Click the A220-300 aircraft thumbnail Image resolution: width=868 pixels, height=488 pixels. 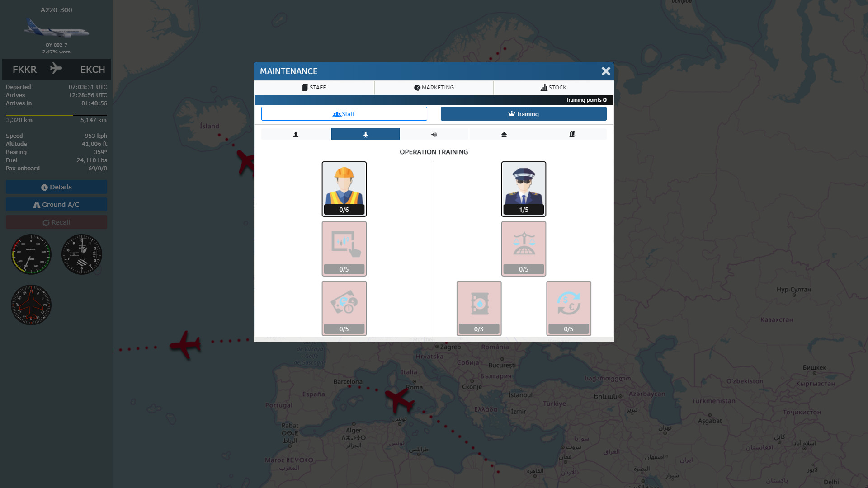(x=56, y=28)
